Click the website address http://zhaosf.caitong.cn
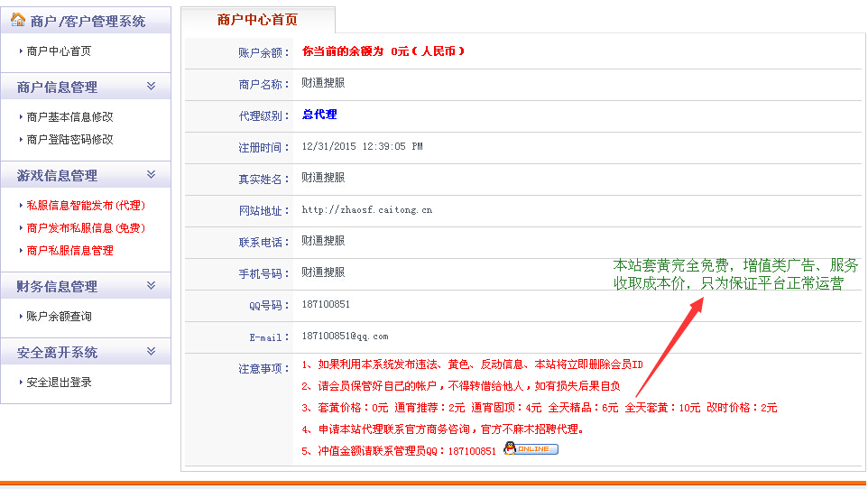This screenshot has height=489, width=868. 367,210
